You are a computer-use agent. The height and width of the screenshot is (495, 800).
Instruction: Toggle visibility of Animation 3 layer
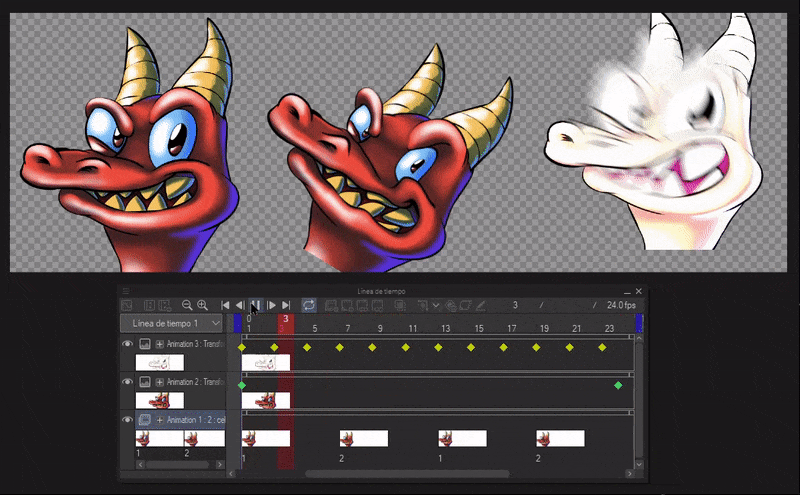[127, 344]
